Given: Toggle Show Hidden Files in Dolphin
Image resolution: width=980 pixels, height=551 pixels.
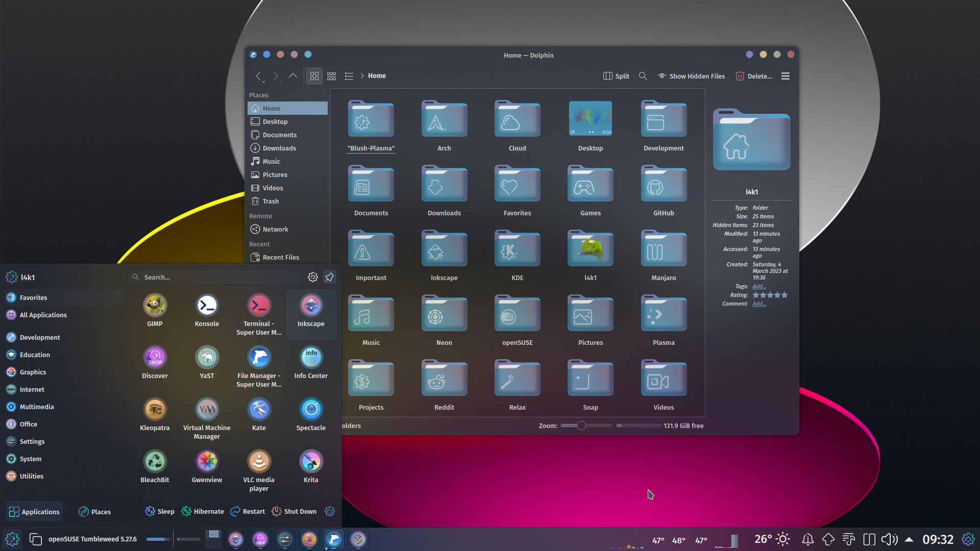Looking at the screenshot, I should [691, 76].
